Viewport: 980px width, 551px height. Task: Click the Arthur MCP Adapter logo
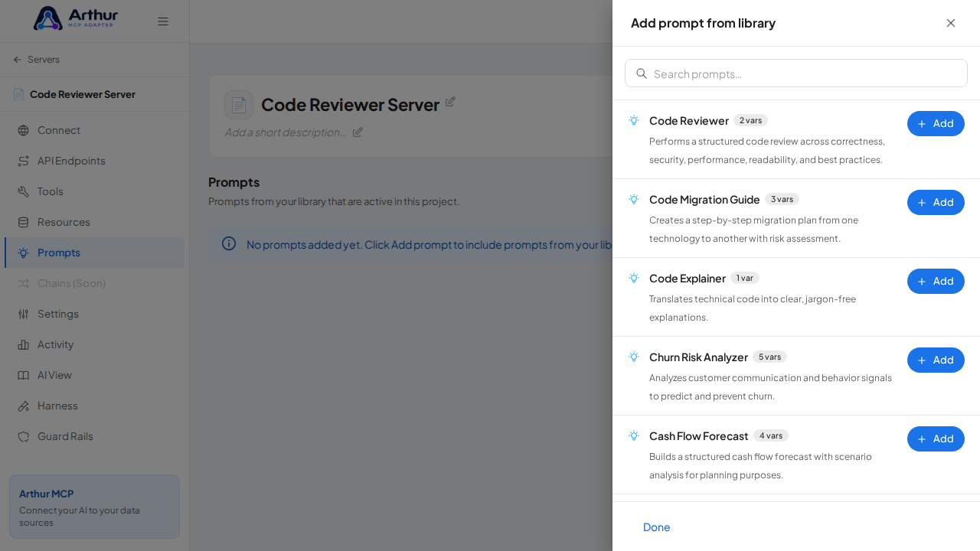(x=76, y=18)
